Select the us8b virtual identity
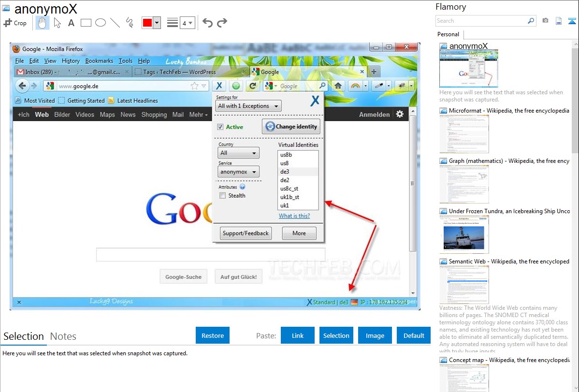 pos(298,155)
